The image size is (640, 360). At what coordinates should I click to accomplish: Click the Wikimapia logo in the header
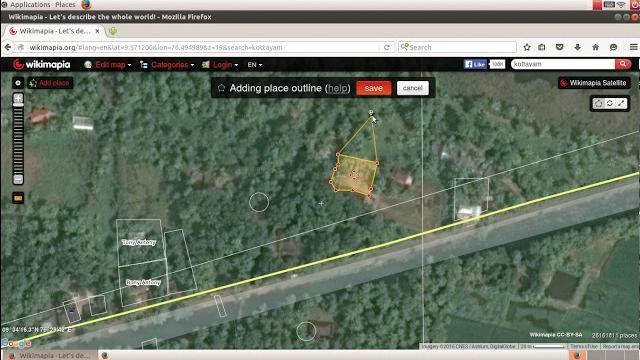(x=41, y=64)
